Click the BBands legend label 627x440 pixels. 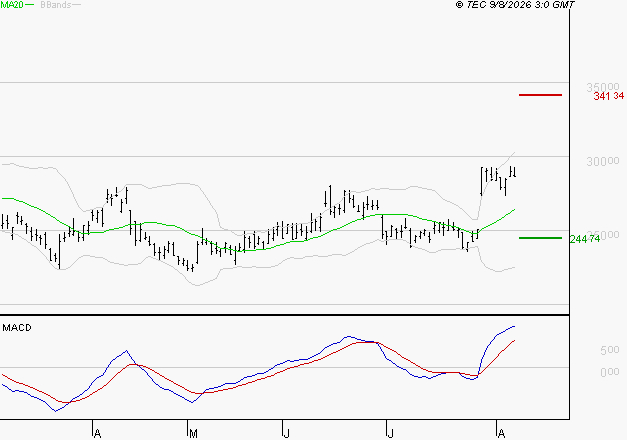click(x=56, y=5)
